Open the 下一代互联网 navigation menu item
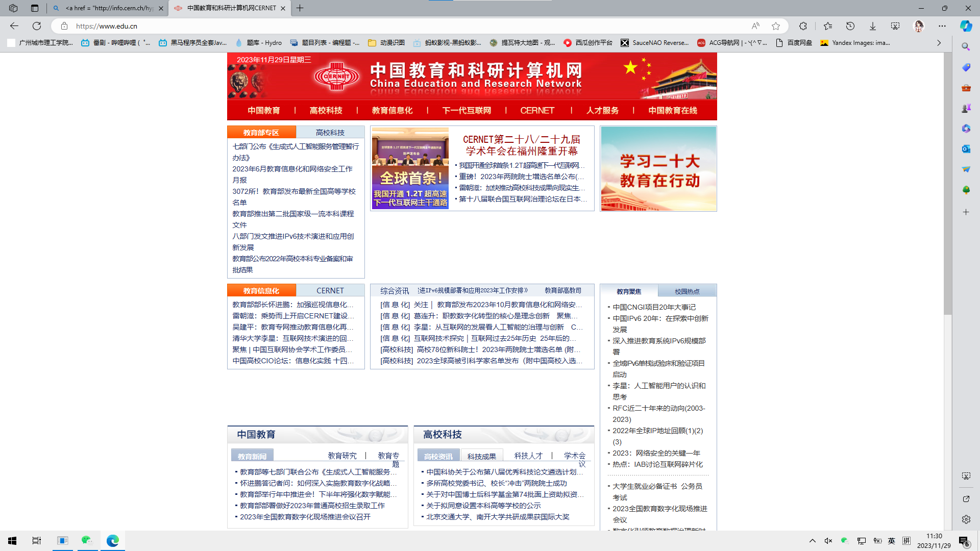Viewport: 980px width, 551px height. coord(467,111)
